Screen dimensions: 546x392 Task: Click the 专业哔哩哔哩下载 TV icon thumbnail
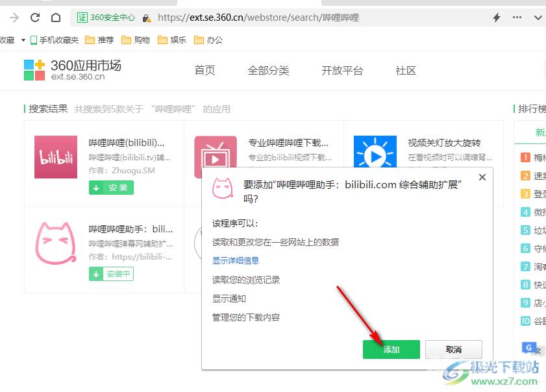coord(215,152)
